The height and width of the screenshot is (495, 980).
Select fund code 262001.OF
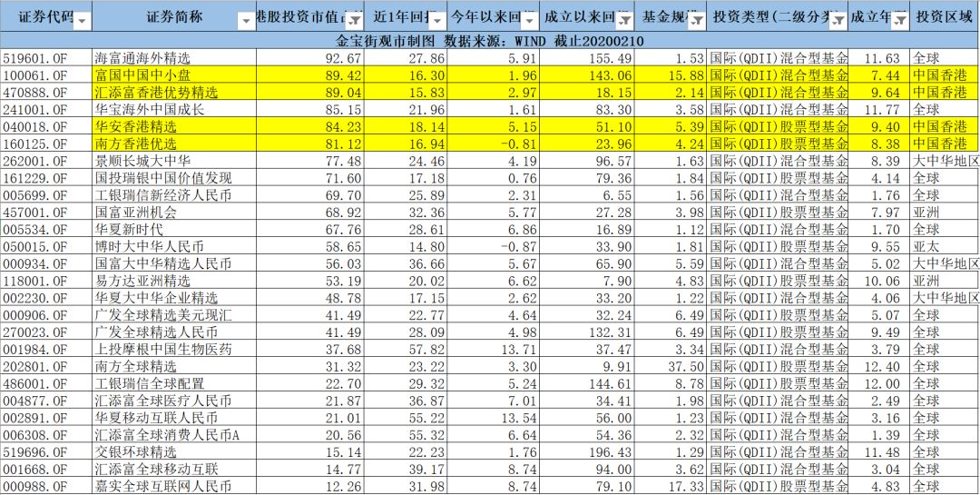coord(45,160)
